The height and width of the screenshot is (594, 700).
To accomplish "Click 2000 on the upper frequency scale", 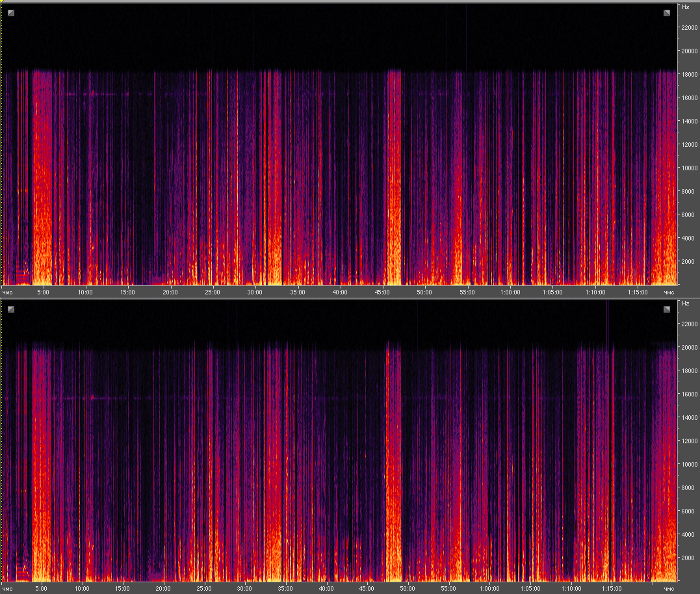I will (688, 262).
